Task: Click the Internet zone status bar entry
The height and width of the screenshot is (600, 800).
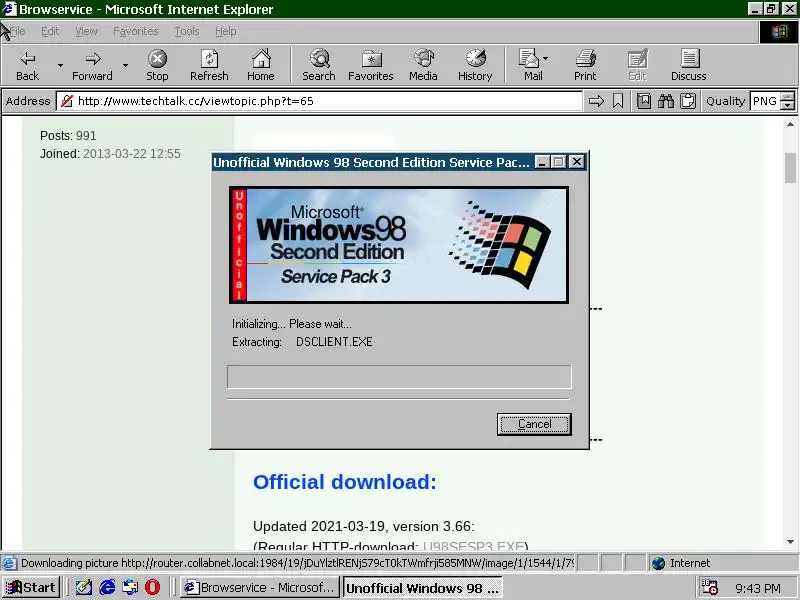Action: tap(722, 563)
